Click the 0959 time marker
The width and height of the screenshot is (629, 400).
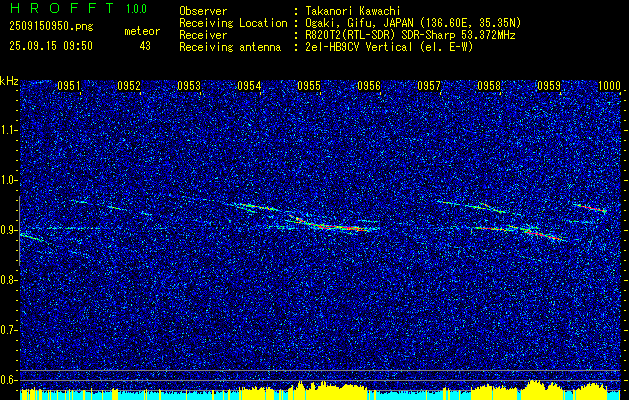(549, 86)
